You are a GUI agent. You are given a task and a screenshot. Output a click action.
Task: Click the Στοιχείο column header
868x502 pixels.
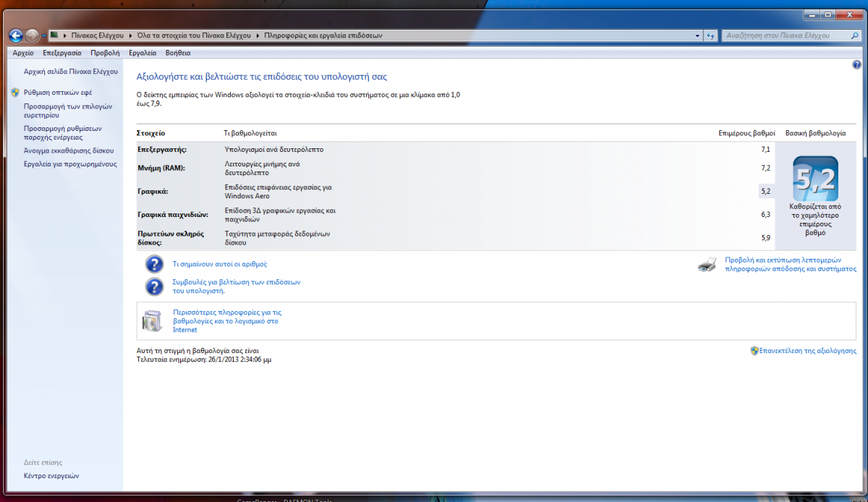(x=151, y=133)
